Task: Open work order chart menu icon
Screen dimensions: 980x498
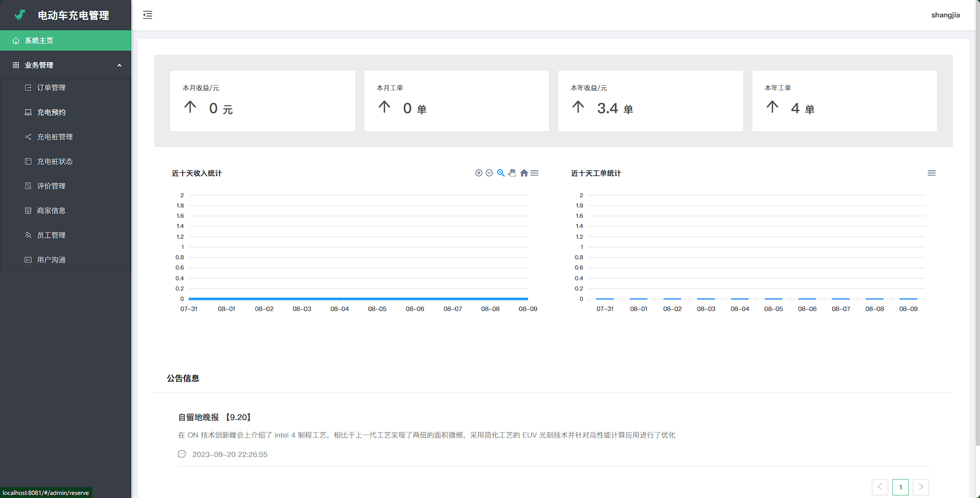Action: 931,173
